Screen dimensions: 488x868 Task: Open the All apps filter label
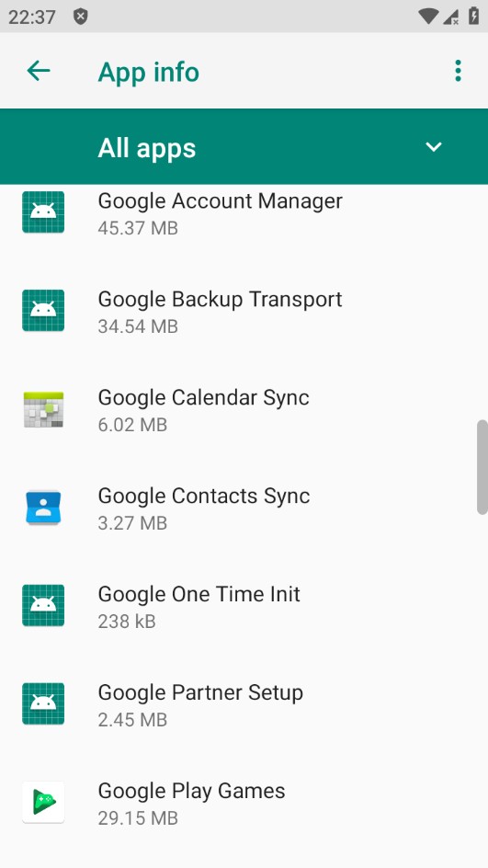click(x=147, y=148)
